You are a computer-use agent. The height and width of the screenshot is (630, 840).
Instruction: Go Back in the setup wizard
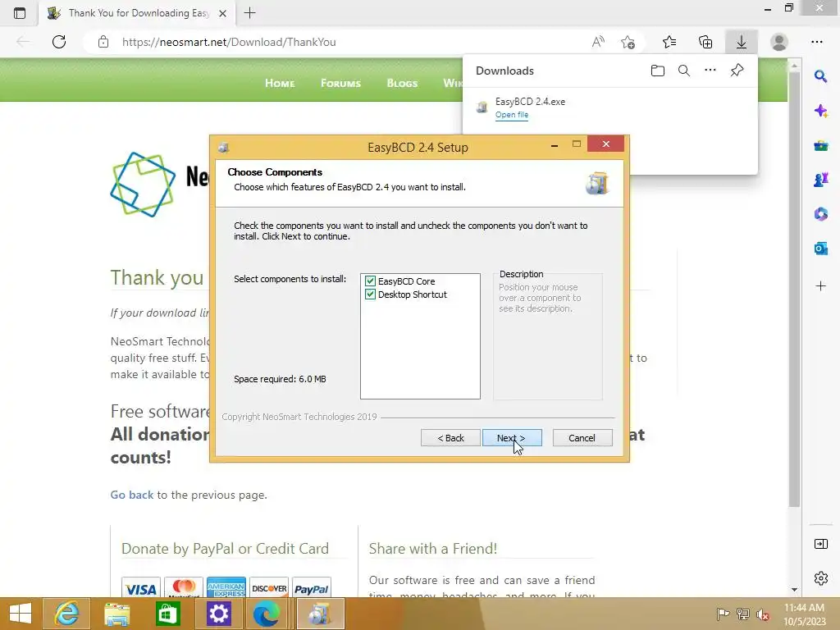tap(450, 438)
